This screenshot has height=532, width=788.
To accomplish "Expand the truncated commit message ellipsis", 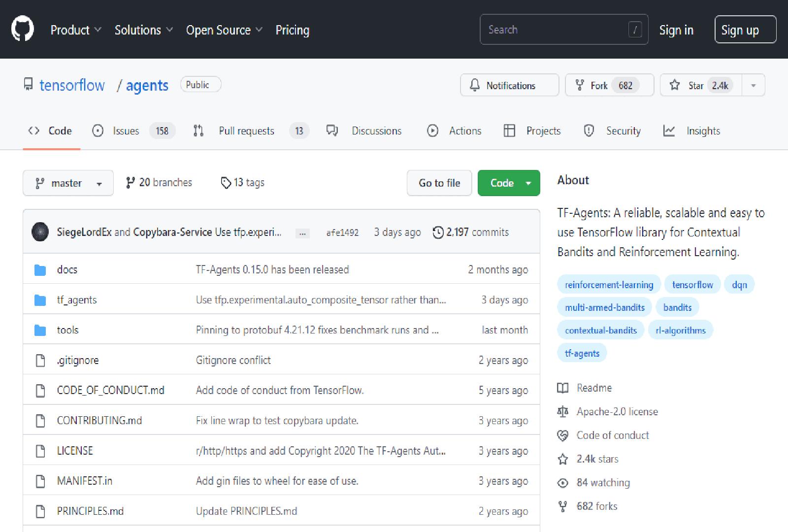I will tap(302, 233).
